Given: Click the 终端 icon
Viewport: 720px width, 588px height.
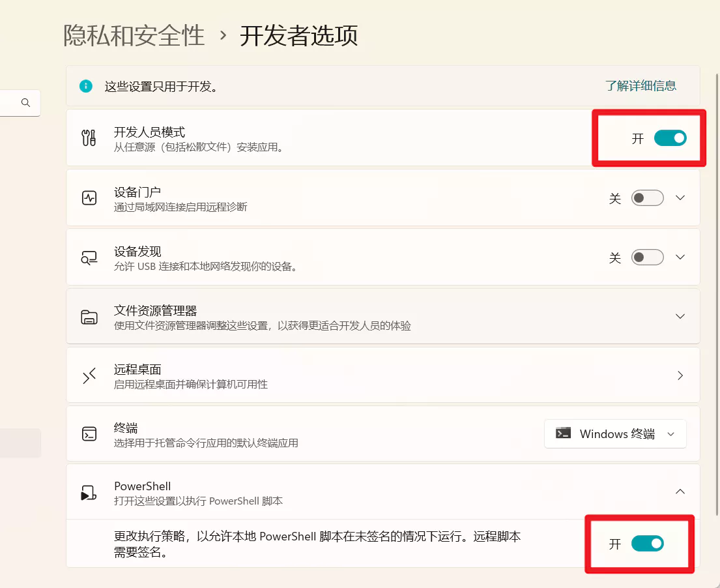Looking at the screenshot, I should click(89, 434).
